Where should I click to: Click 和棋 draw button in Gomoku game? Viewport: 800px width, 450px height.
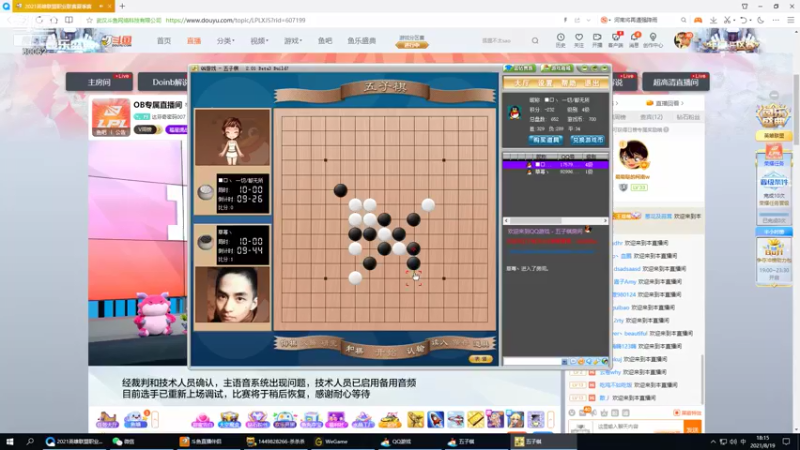tap(354, 349)
